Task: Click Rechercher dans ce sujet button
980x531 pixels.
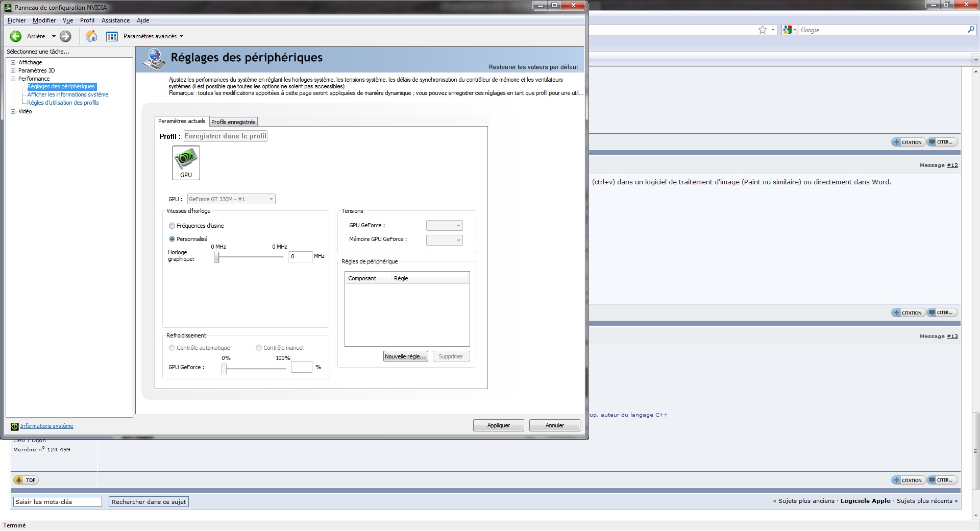Action: (x=149, y=502)
